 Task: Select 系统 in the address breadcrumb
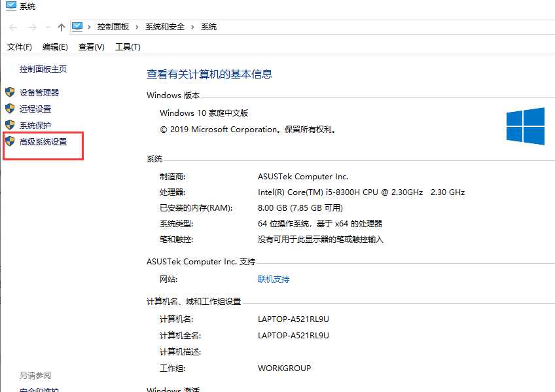pos(209,27)
